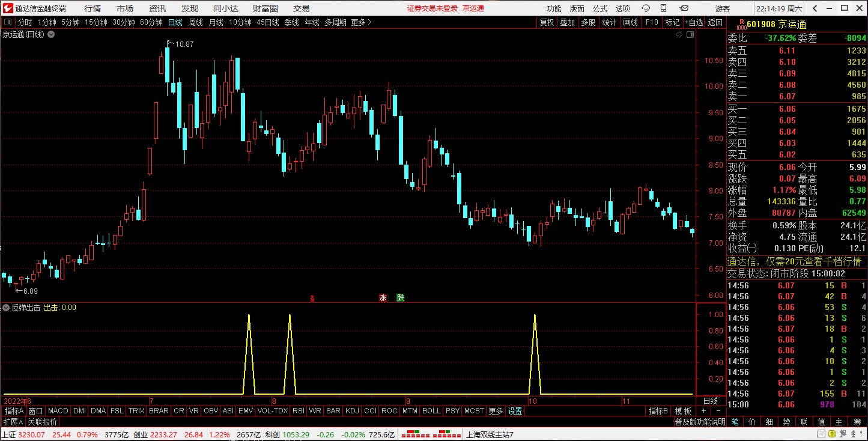The height and width of the screenshot is (441, 868).
Task: Open the mobile phone icon in title bar
Action: coord(663,8)
